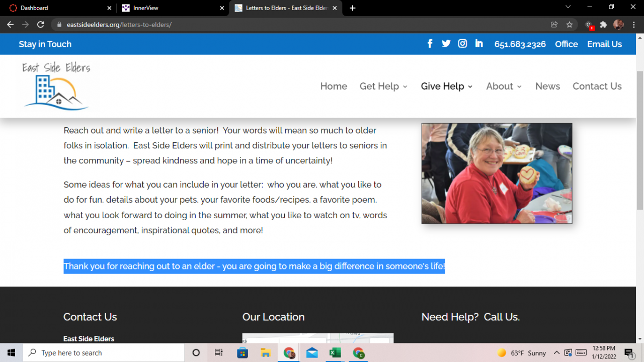Screen dimensions: 644x362
Task: Open Chrome menu three dots
Action: click(633, 24)
